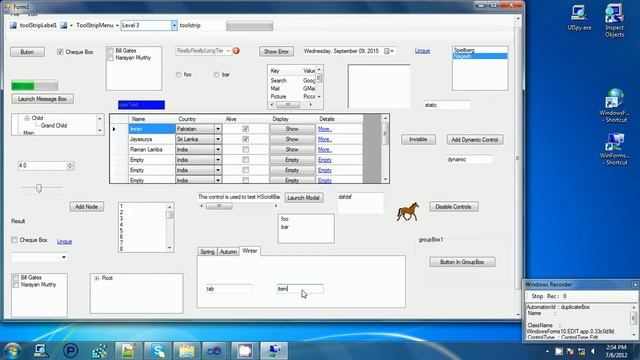Click Add Dynamic Control button
640x360 pixels.
[x=475, y=140]
